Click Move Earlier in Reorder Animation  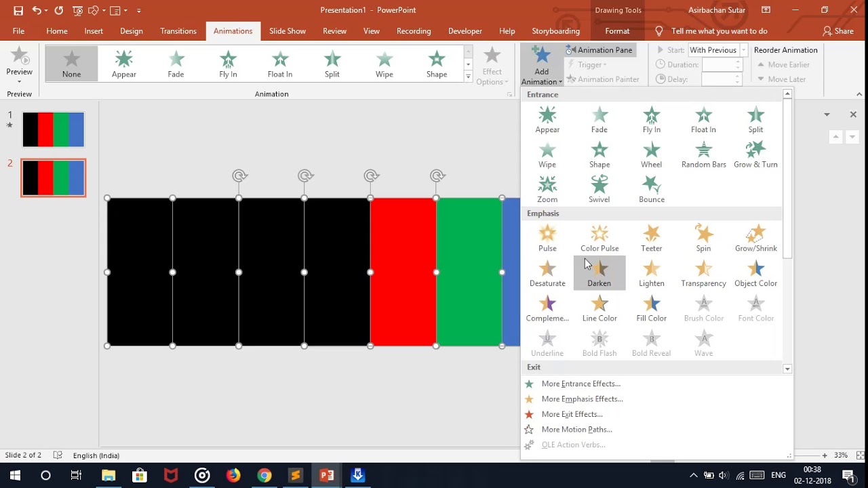[x=783, y=64]
